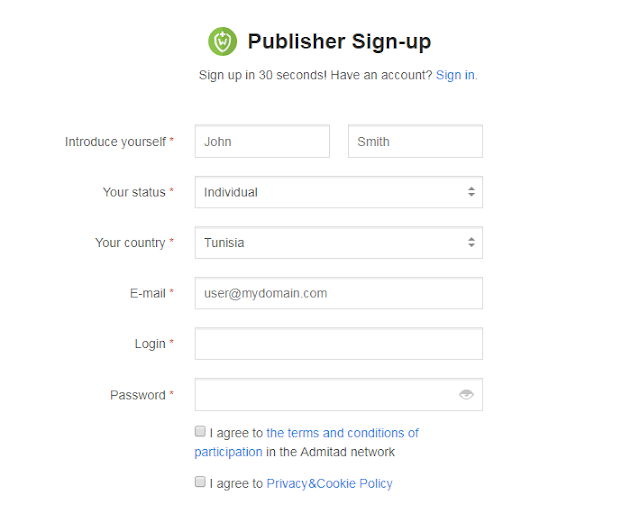The width and height of the screenshot is (640, 514).
Task: Follow the Privacy&Cookie Policy link
Action: [329, 483]
